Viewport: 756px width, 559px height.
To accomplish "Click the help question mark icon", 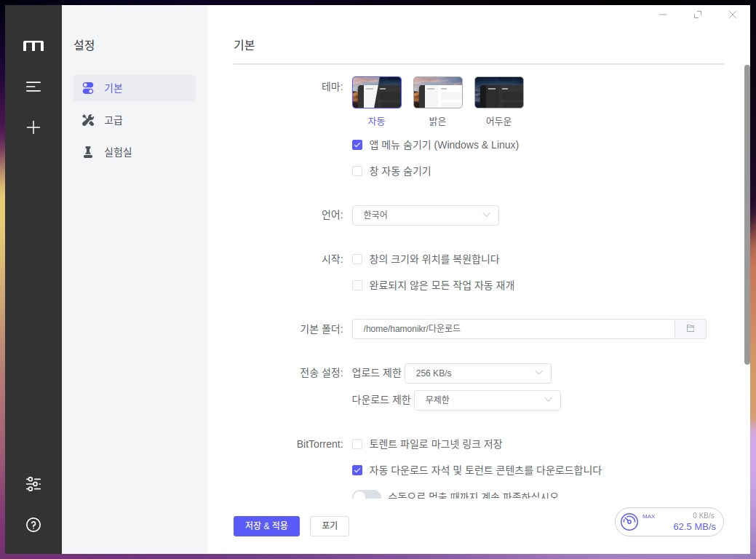I will [33, 525].
